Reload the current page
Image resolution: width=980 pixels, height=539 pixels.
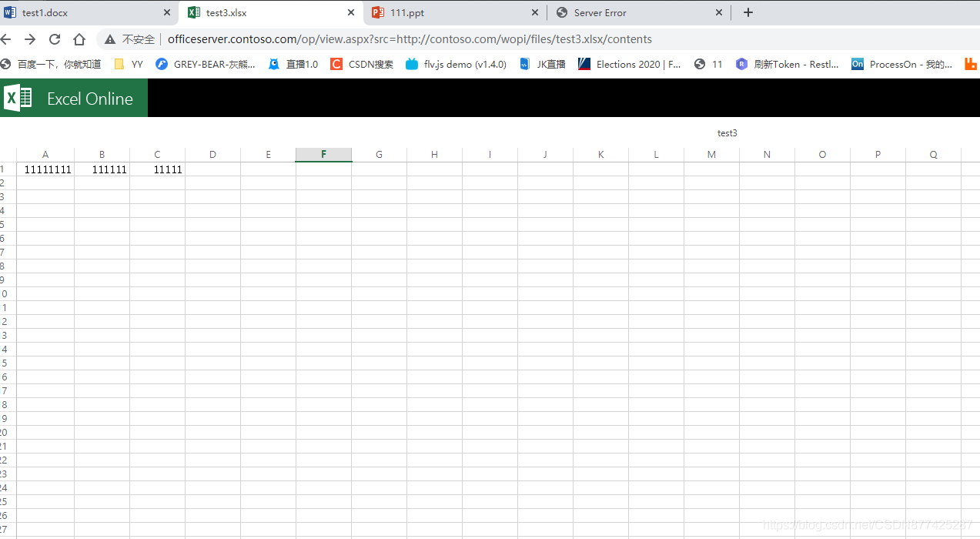point(55,39)
